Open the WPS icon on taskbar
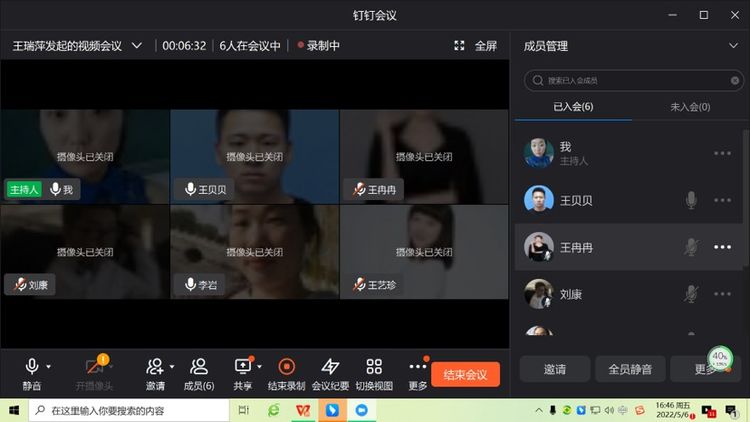The image size is (750, 422). 303,410
